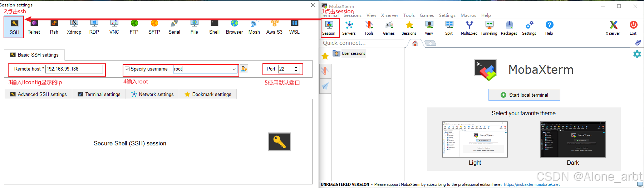Choose the Aws S3 session type
The width and height of the screenshot is (644, 188).
(274, 28)
